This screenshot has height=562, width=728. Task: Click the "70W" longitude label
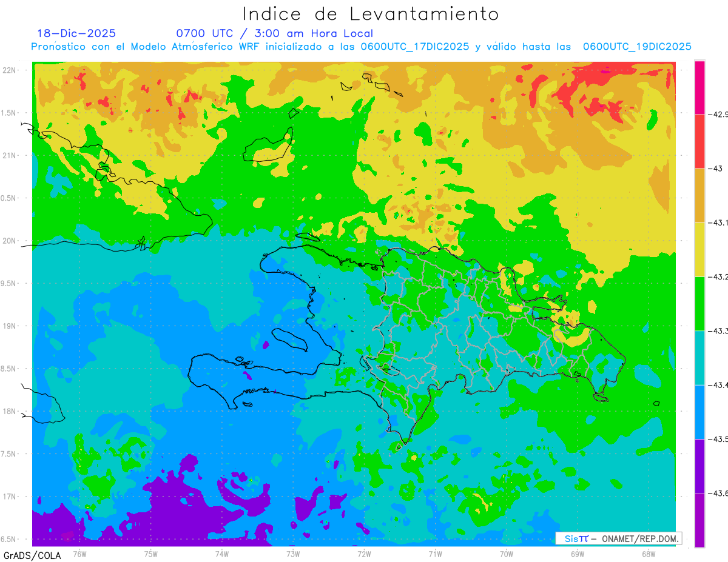click(x=507, y=554)
